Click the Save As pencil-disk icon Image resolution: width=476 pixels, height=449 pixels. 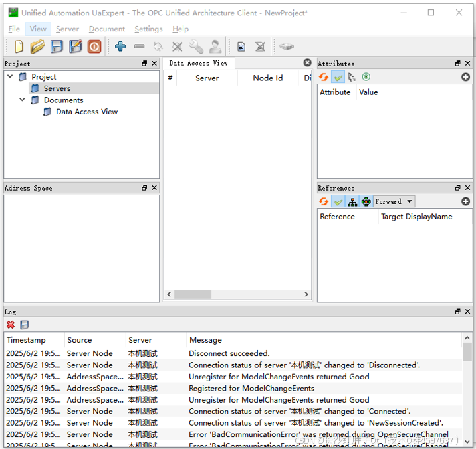pos(75,46)
